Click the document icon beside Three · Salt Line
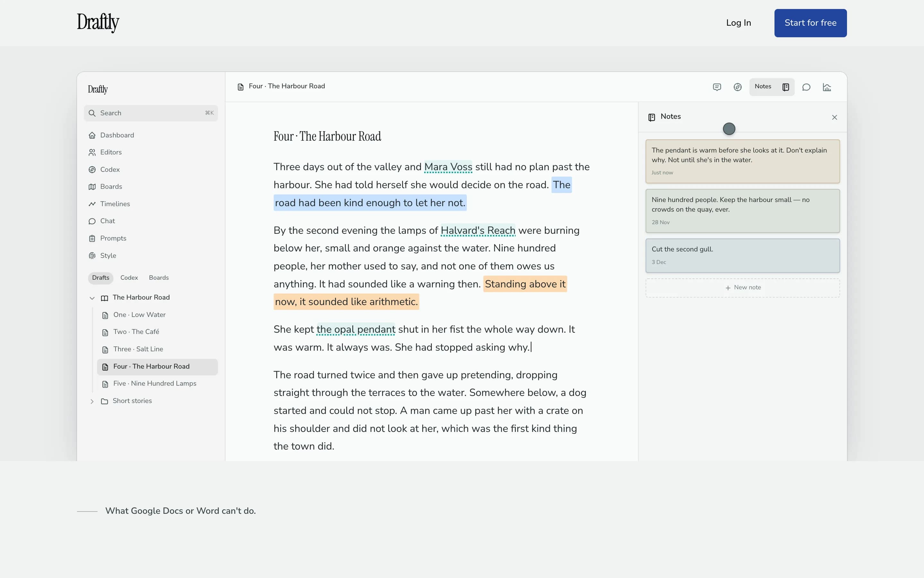Viewport: 924px width, 578px height. [105, 350]
